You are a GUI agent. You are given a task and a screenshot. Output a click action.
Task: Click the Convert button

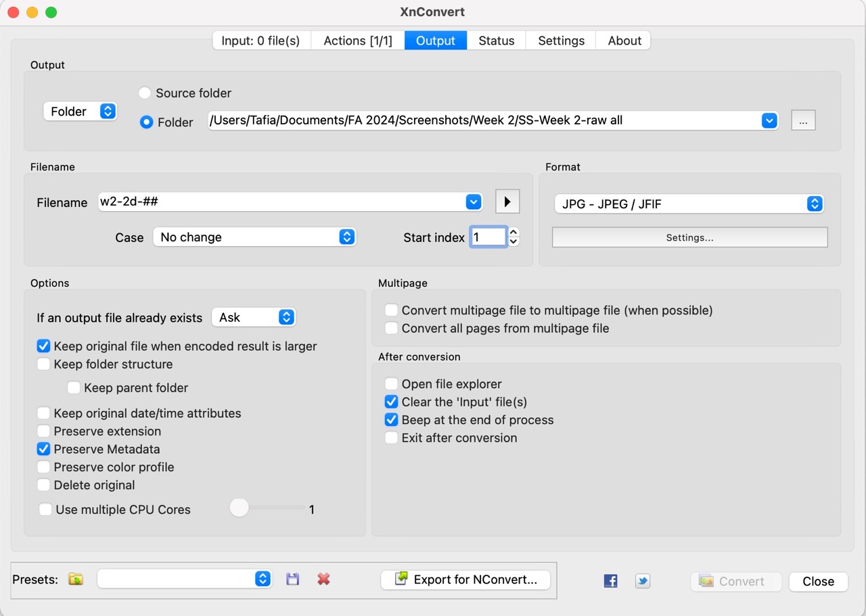coord(736,582)
